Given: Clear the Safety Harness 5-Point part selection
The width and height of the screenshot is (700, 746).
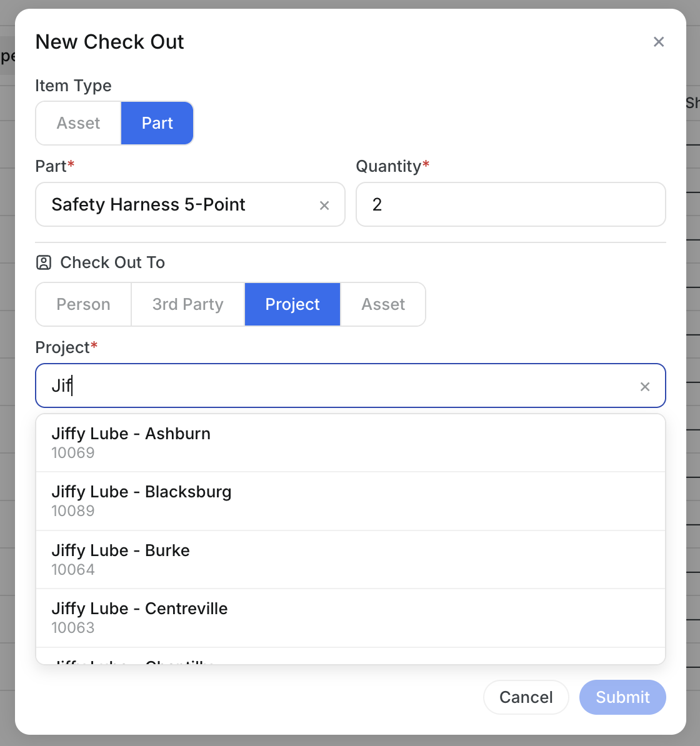Looking at the screenshot, I should pos(324,205).
